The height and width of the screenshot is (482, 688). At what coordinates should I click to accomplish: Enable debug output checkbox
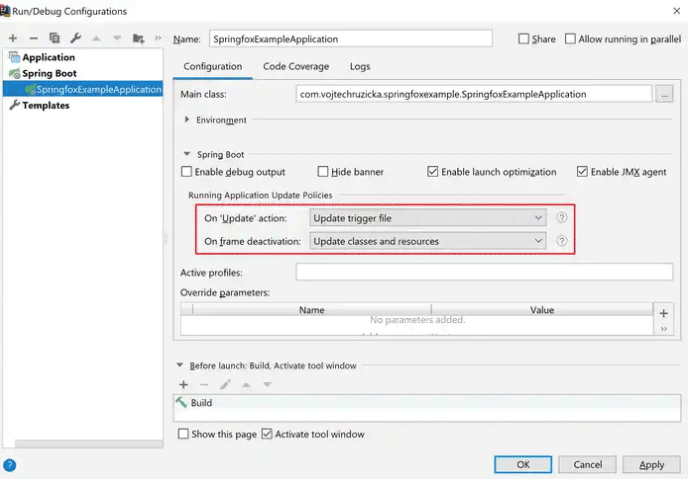point(187,172)
